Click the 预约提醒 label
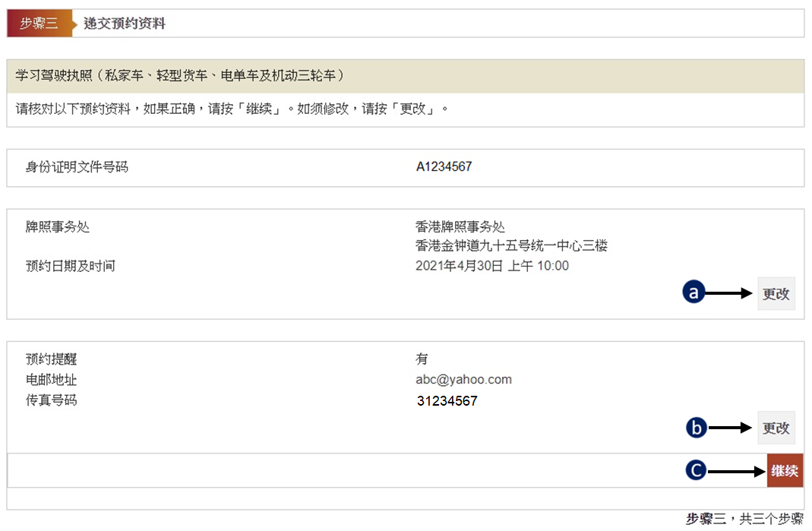The width and height of the screenshot is (812, 531). (52, 359)
